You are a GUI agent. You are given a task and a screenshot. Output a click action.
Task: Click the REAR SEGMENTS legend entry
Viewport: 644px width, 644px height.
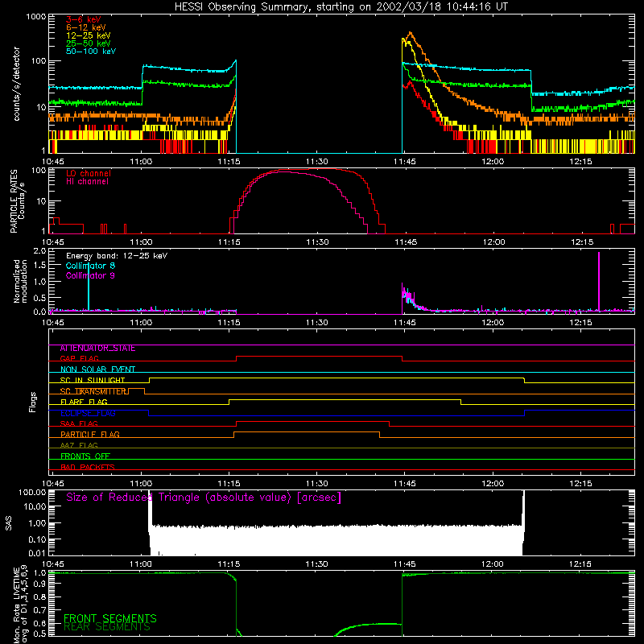click(x=107, y=627)
